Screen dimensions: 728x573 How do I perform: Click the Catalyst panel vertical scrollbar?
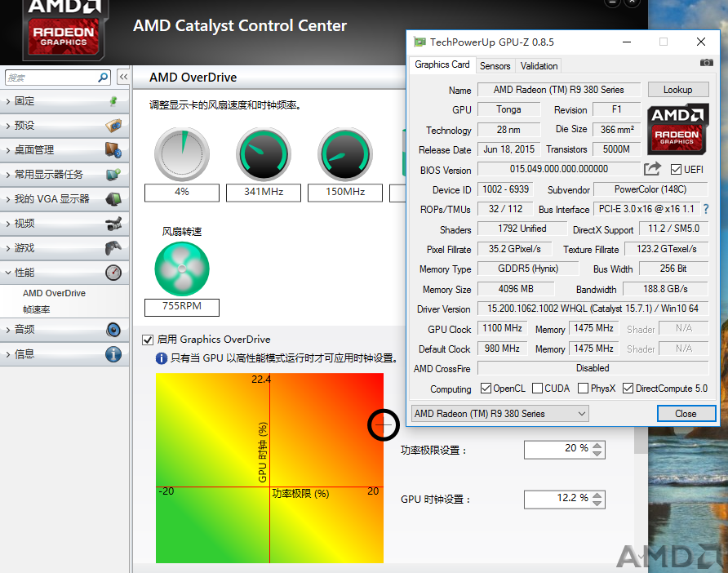point(641,440)
